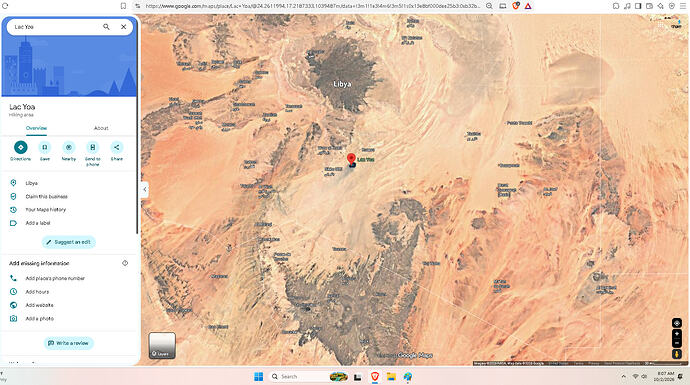
Task: Bookmark this page via address bar icon
Action: 123,6
